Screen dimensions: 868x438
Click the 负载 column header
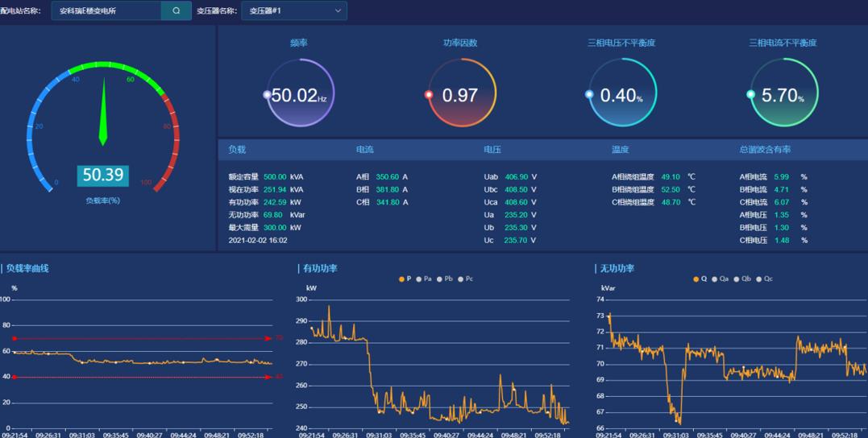tap(237, 150)
